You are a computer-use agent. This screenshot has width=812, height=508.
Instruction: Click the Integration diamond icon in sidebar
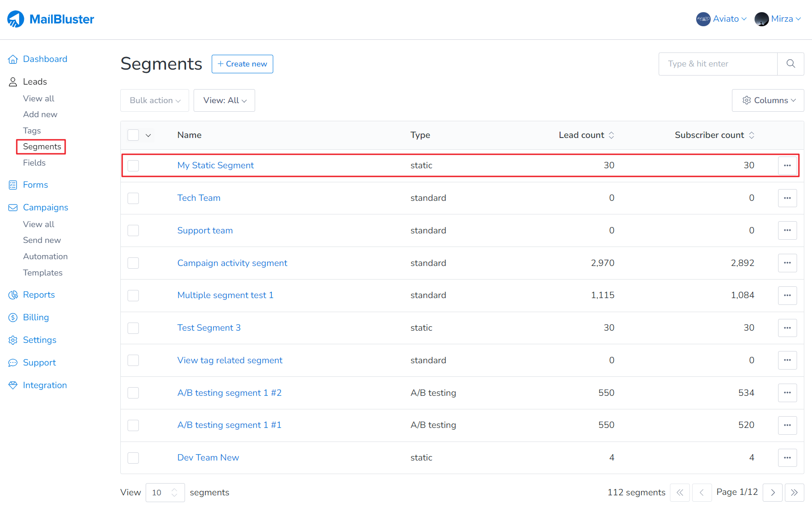(13, 385)
